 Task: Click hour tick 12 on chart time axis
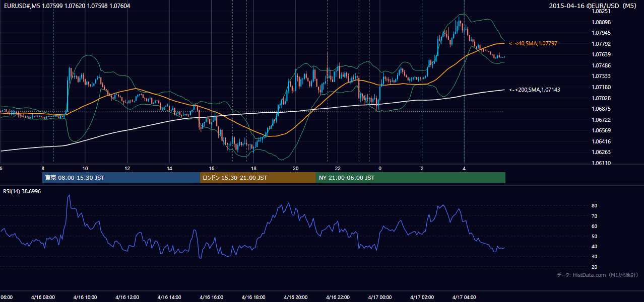point(127,169)
